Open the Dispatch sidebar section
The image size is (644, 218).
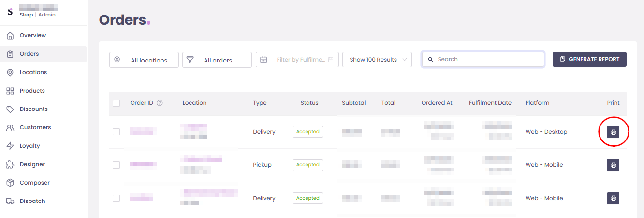[x=32, y=201]
